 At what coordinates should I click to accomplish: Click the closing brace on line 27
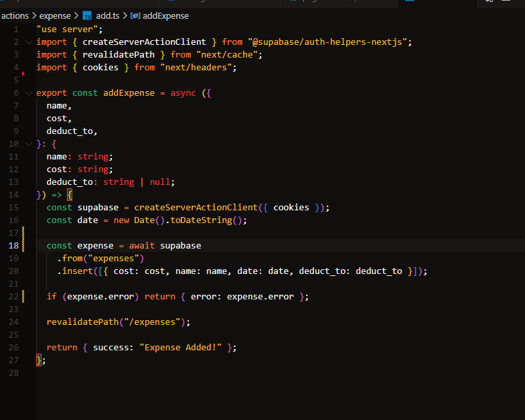click(39, 360)
